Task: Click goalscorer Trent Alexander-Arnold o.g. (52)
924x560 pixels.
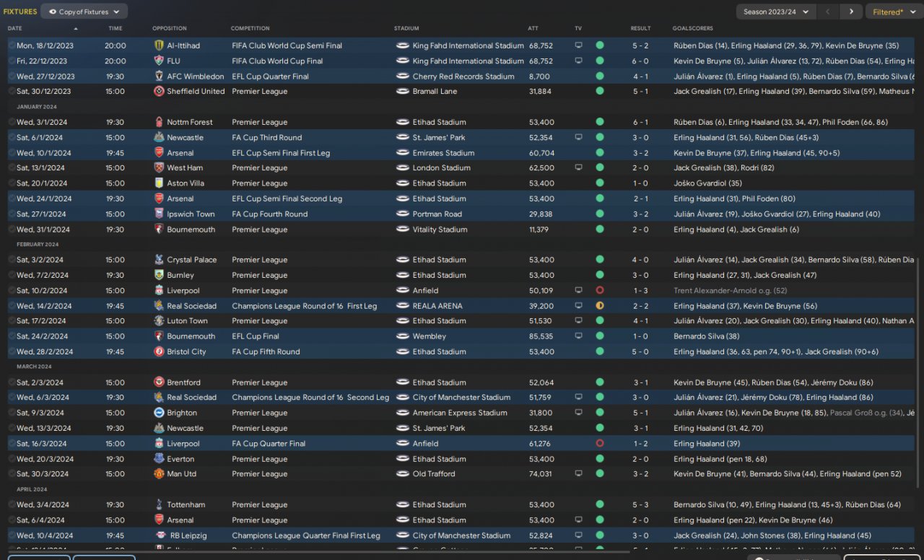Action: (731, 291)
